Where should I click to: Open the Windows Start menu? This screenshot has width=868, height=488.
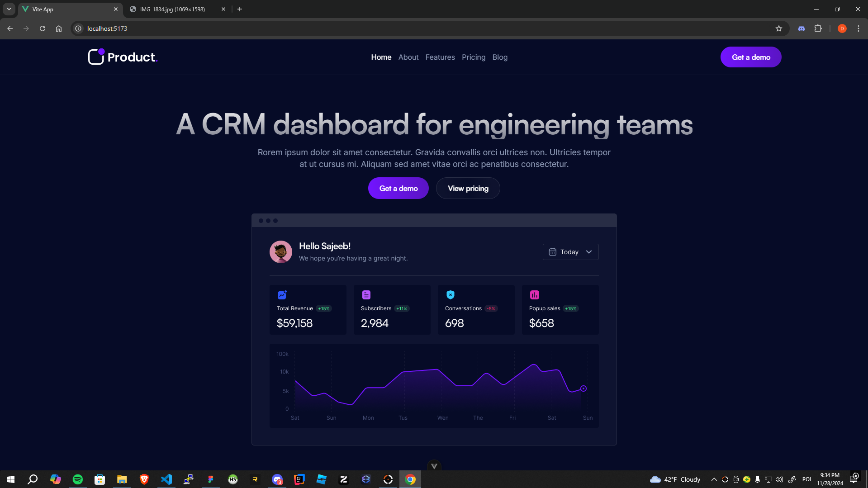coord(11,479)
